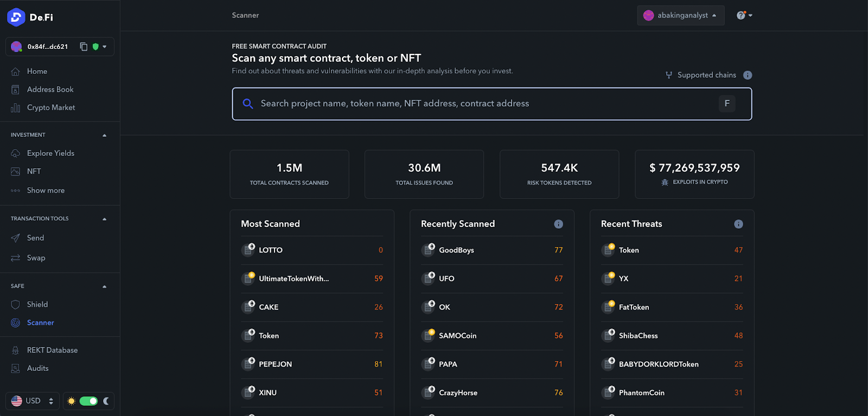Viewport: 868px width, 416px height.
Task: Click the moon dark-mode icon
Action: pos(106,401)
